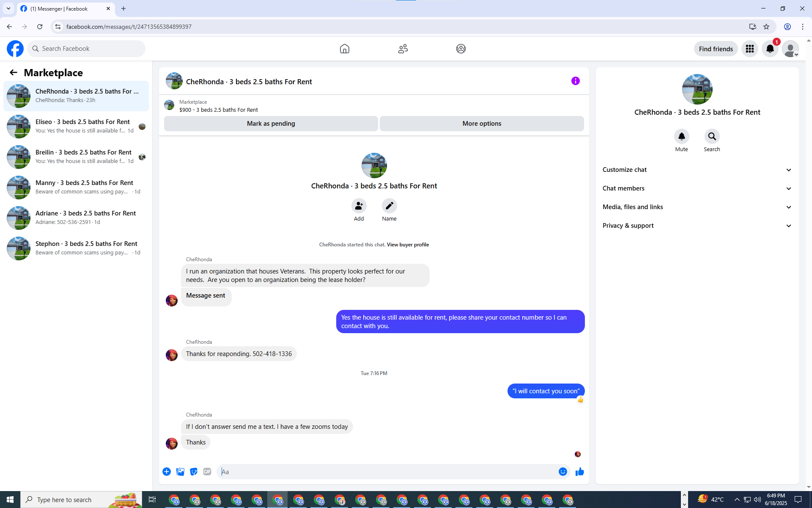Go back from Marketplace with the arrow
The height and width of the screenshot is (508, 812).
[14, 72]
